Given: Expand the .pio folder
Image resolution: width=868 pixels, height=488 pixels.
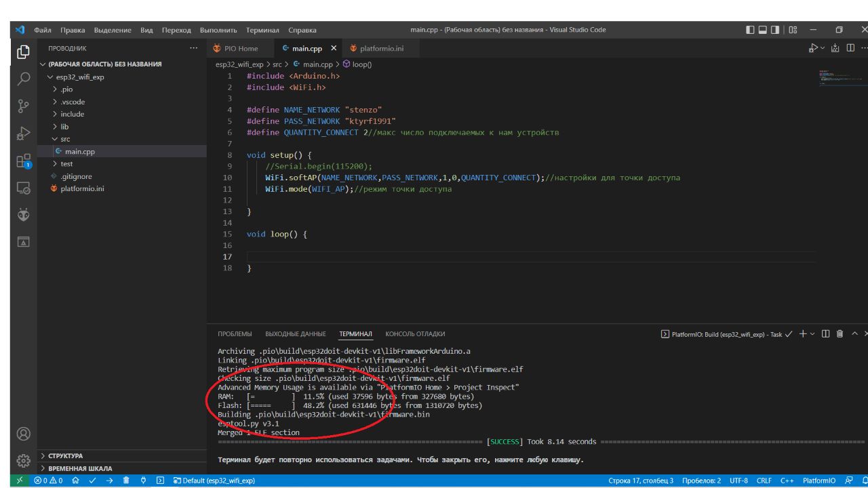Looking at the screenshot, I should click(66, 89).
